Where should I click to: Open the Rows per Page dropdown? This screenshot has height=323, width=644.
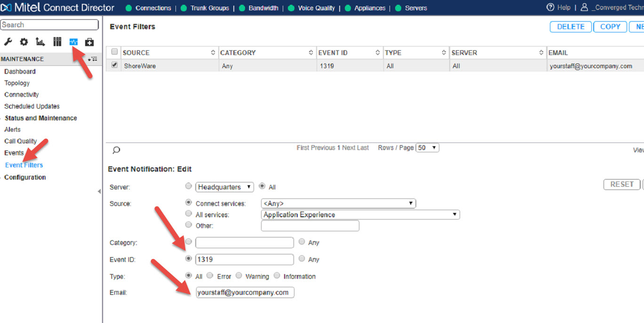point(427,148)
